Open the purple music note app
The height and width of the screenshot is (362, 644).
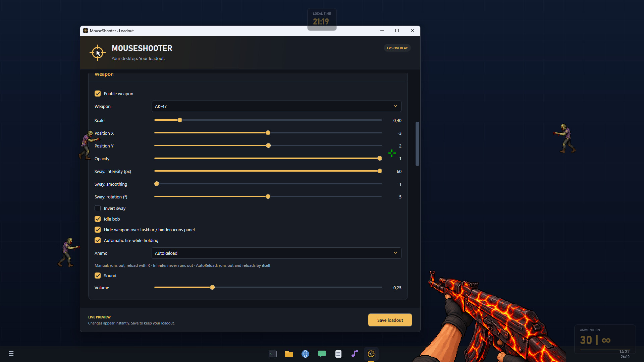[x=355, y=354]
